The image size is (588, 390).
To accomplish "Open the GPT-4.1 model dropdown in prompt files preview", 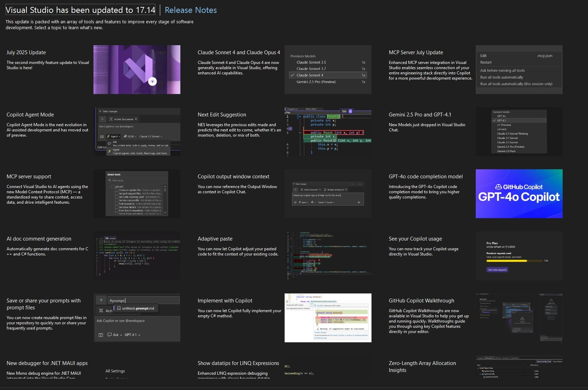I will pos(132,335).
